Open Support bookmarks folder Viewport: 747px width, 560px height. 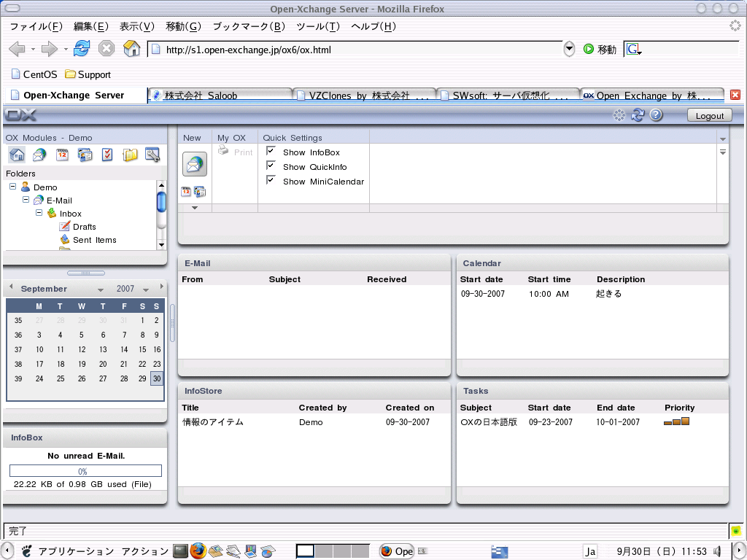point(88,74)
